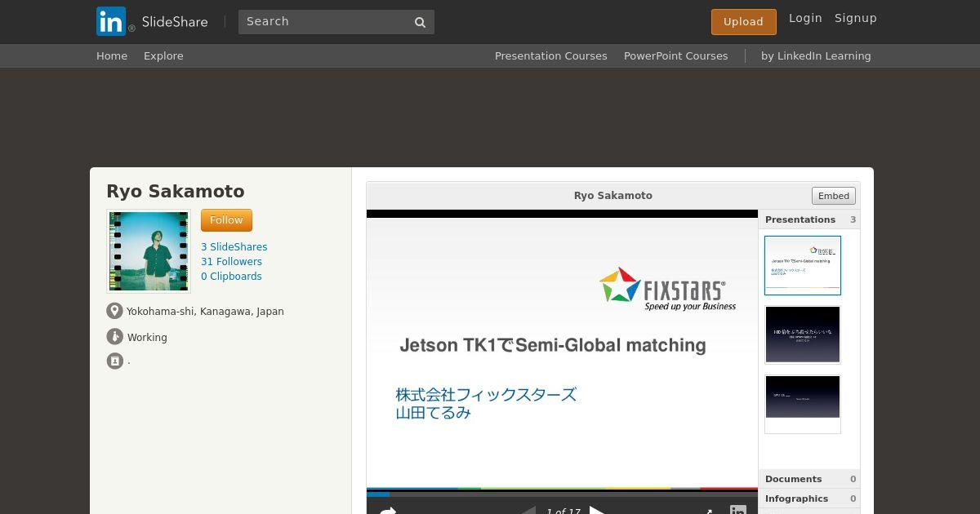Image resolution: width=980 pixels, height=514 pixels.
Task: Open the 3 SlideShares link
Action: pyautogui.click(x=234, y=247)
